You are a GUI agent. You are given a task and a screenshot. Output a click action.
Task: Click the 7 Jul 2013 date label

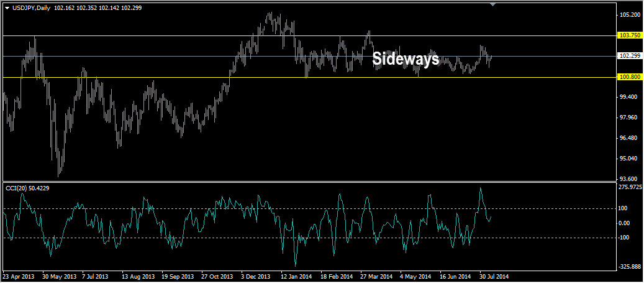coord(96,276)
